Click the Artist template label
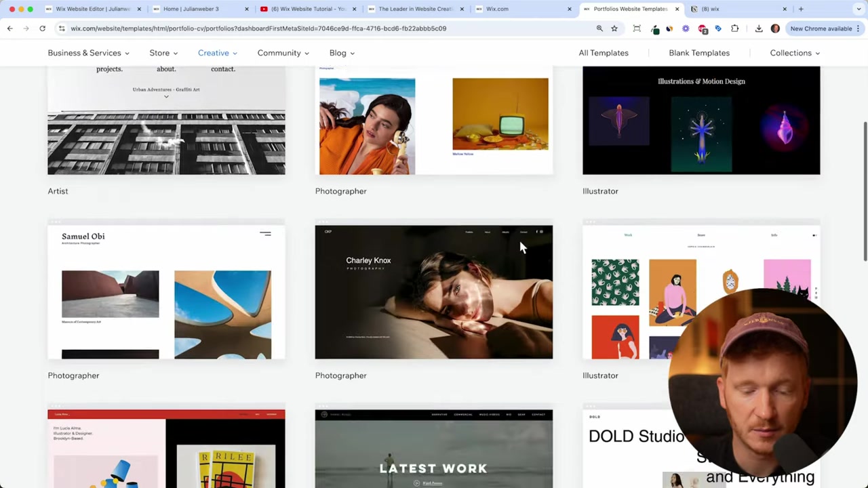This screenshot has width=868, height=488. pos(58,191)
